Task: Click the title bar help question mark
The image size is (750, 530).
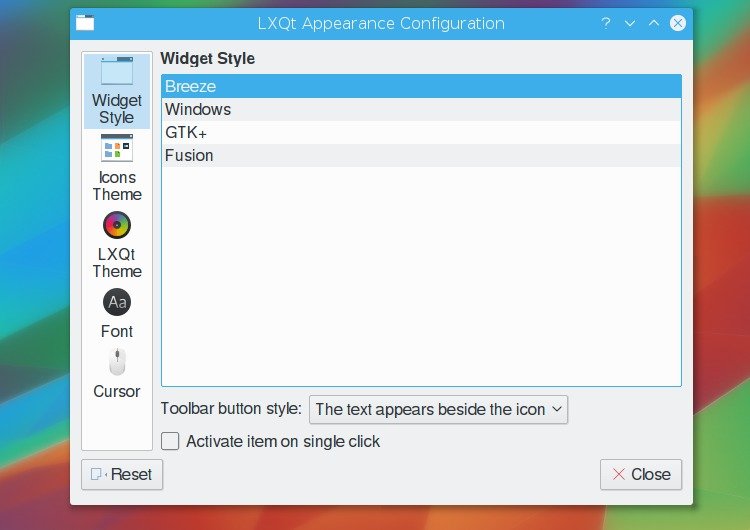Action: click(606, 23)
